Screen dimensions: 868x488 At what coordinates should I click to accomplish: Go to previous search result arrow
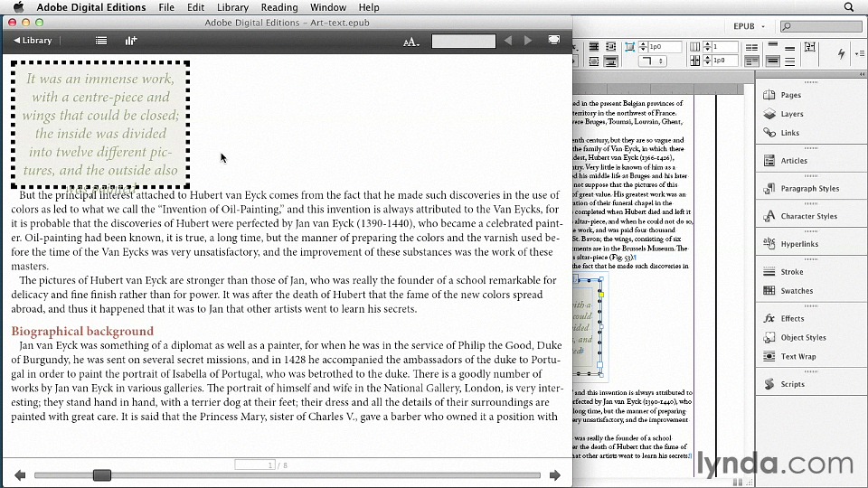tap(507, 41)
